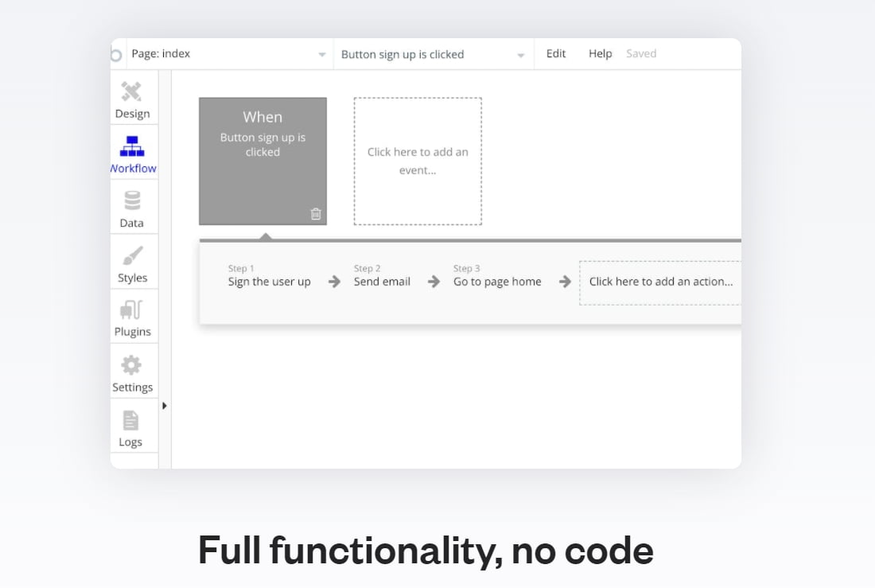
Task: Click the Full functionality, no code heading
Action: click(426, 551)
